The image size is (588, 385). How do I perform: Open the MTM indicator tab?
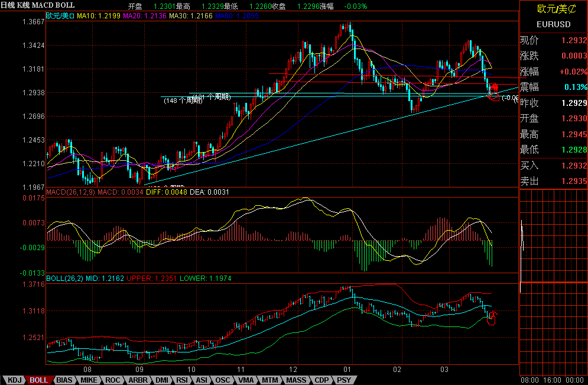pos(270,380)
